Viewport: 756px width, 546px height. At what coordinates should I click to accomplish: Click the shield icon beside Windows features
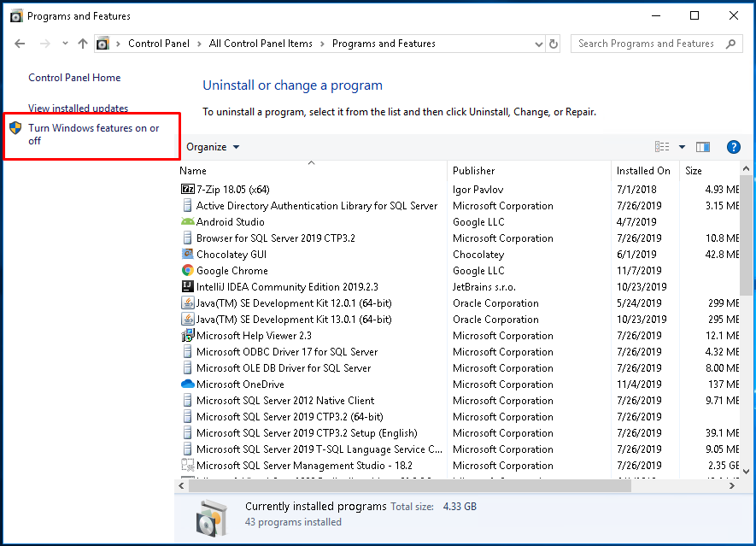pyautogui.click(x=16, y=128)
